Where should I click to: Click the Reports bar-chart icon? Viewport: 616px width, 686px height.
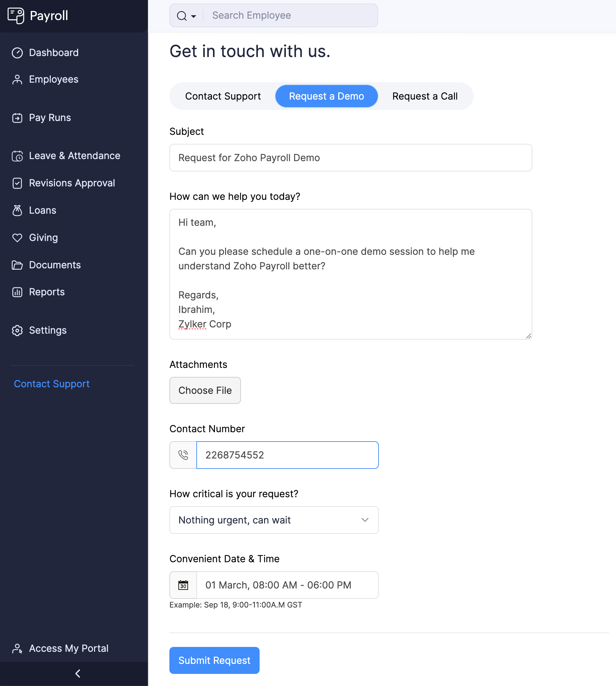18,292
